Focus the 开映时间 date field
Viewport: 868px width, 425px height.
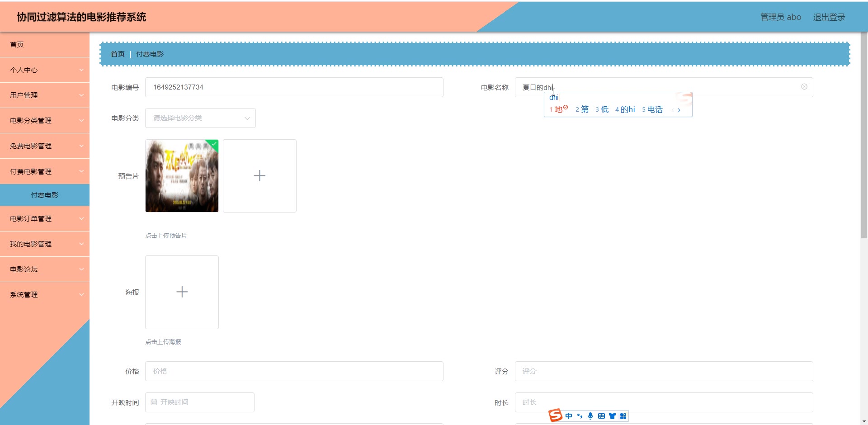pos(200,402)
